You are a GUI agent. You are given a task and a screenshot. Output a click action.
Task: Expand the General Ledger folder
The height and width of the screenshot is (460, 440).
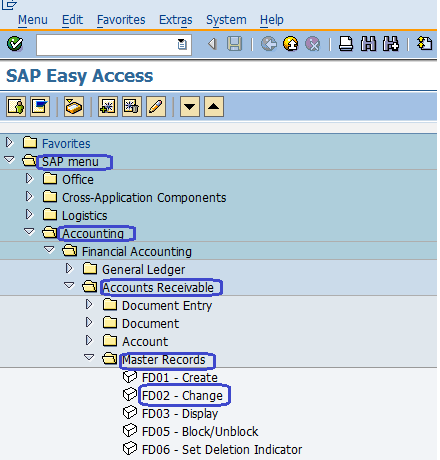coord(69,268)
